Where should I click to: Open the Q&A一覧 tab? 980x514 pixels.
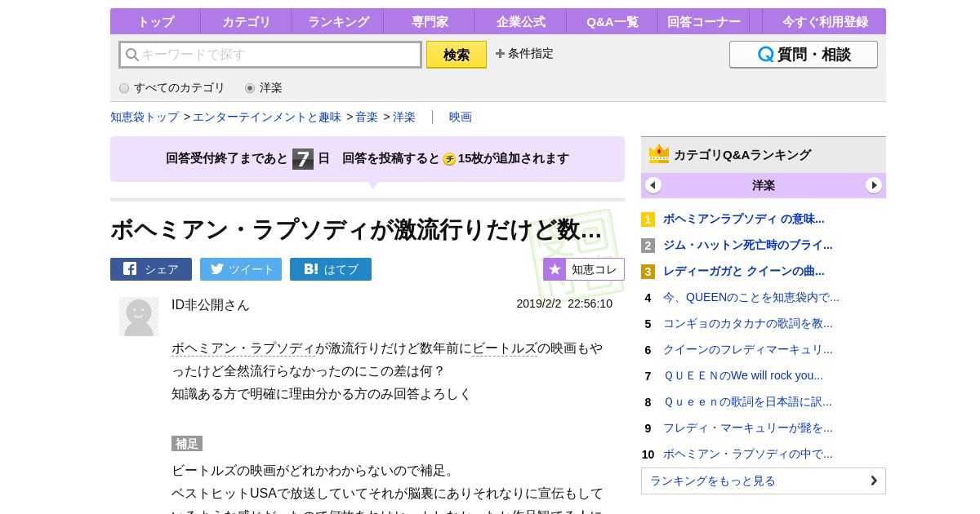612,22
